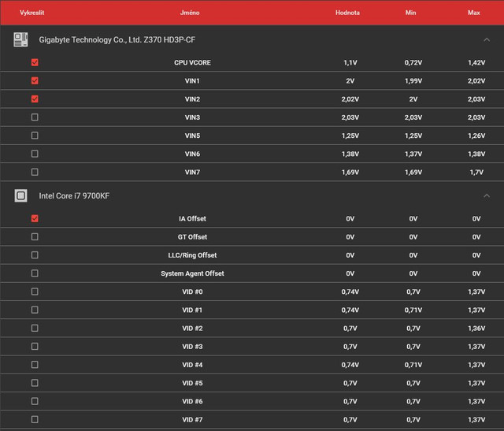Select the VID #2 row name
The image size is (504, 431).
[x=192, y=329]
